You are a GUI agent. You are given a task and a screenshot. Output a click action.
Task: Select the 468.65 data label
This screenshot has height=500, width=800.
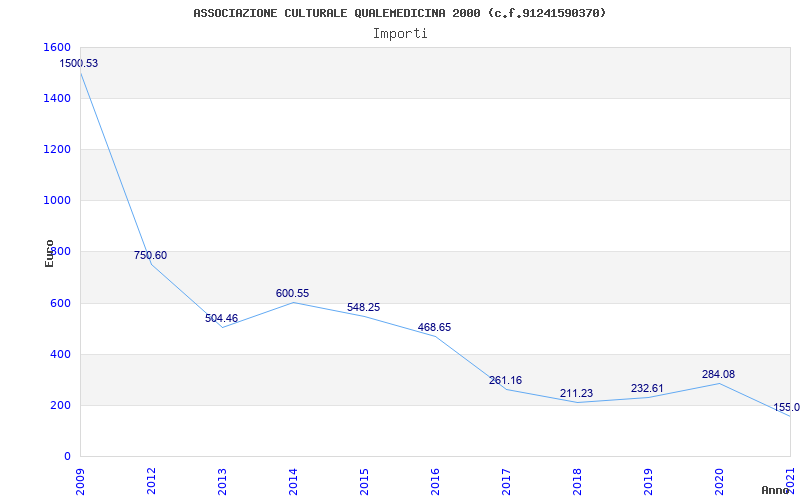[x=434, y=327]
